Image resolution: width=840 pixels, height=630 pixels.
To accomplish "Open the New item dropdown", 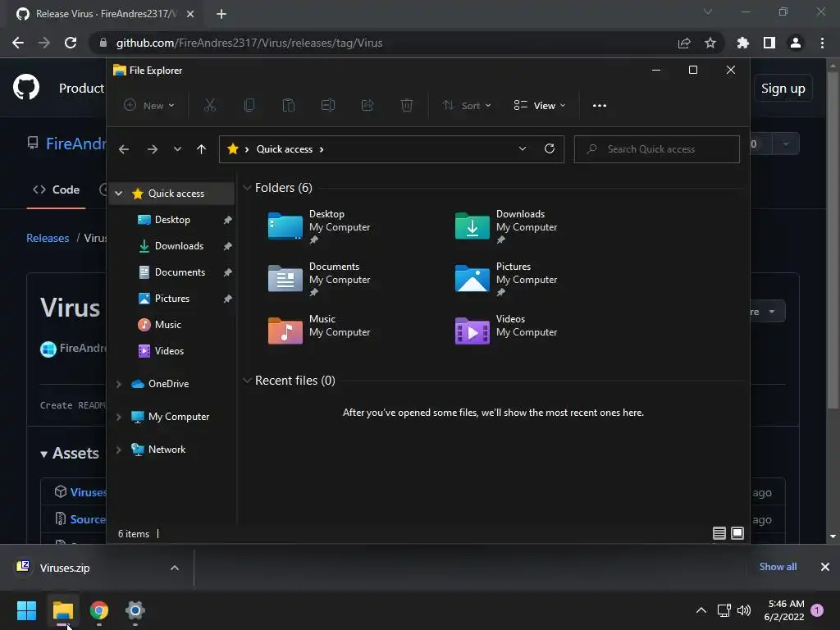I will click(149, 106).
